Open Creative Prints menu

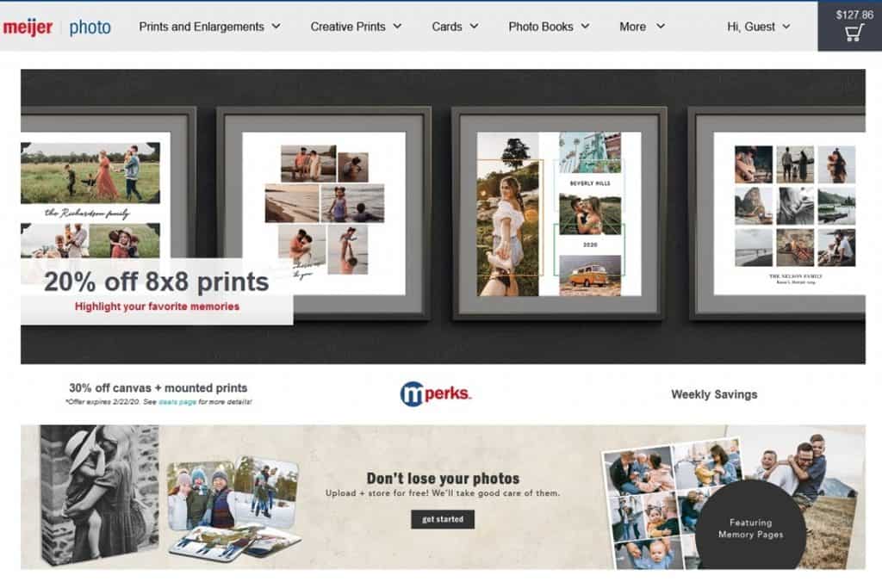[x=348, y=27]
